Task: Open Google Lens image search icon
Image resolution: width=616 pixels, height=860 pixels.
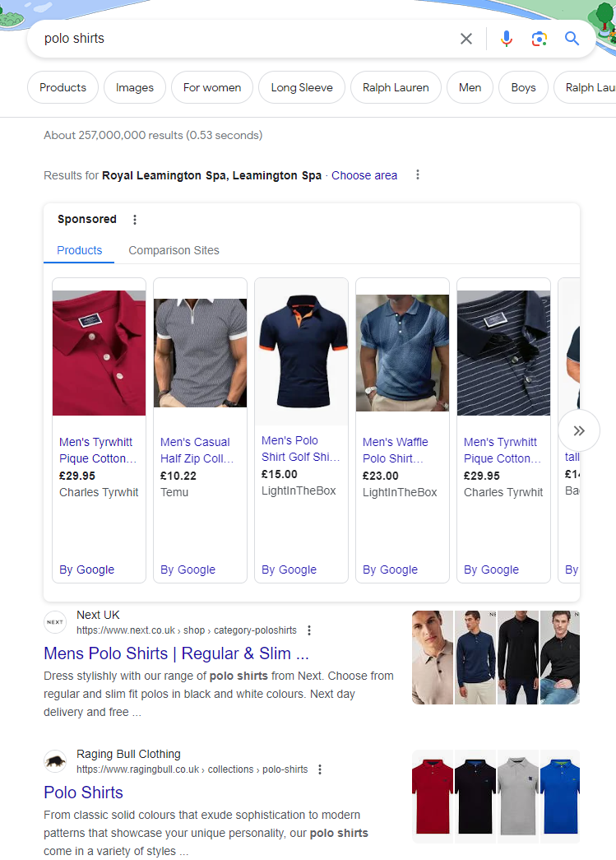Action: (540, 39)
